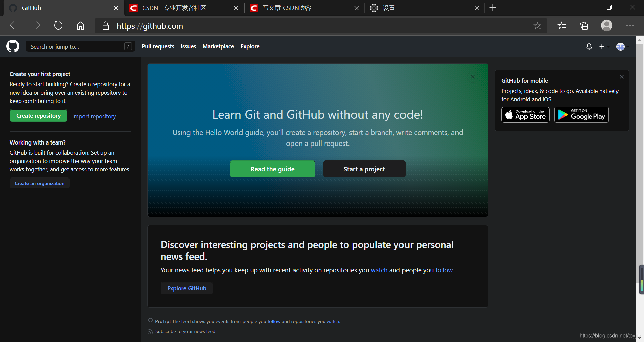Open Pull requests page
This screenshot has height=342, width=644.
158,46
